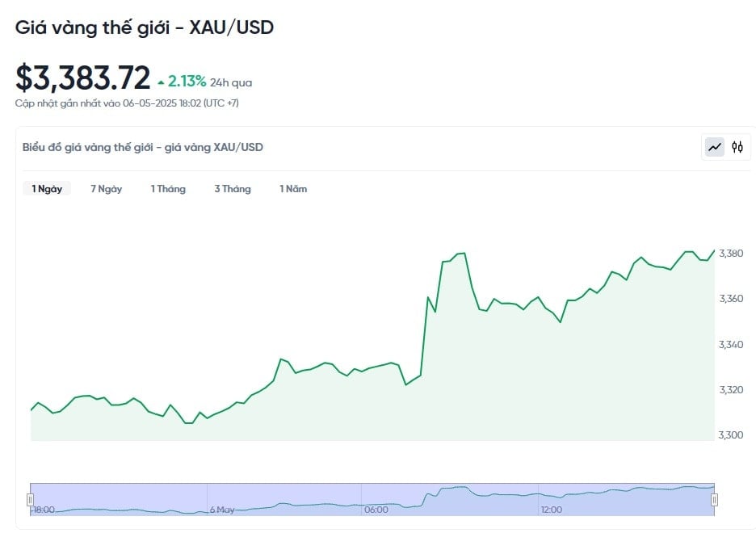Click the 2.13% change percentage
The width and height of the screenshot is (756, 533).
pos(187,82)
